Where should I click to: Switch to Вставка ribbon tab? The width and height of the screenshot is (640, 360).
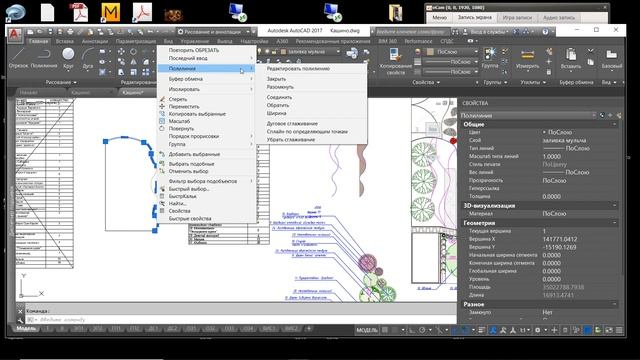pos(64,41)
